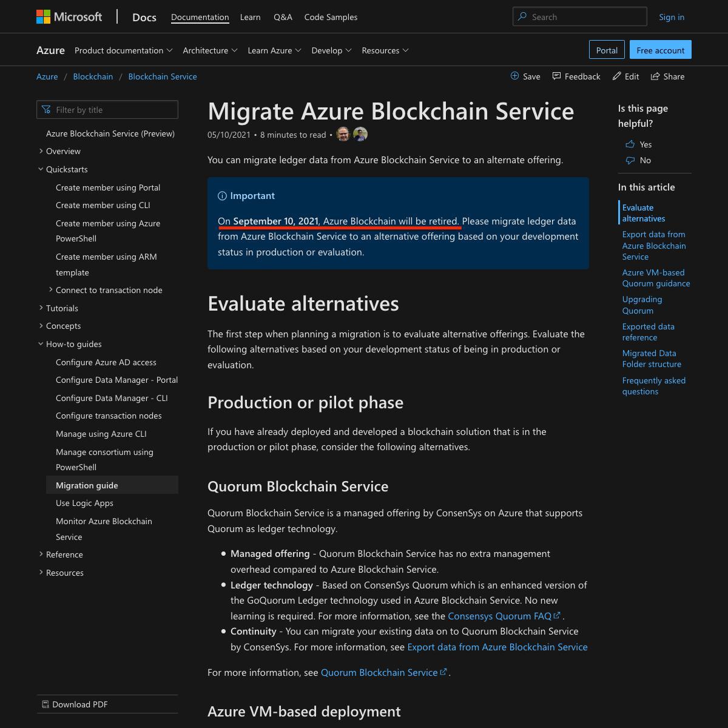Open Create member using Portal
The image size is (728, 728).
pyautogui.click(x=108, y=187)
